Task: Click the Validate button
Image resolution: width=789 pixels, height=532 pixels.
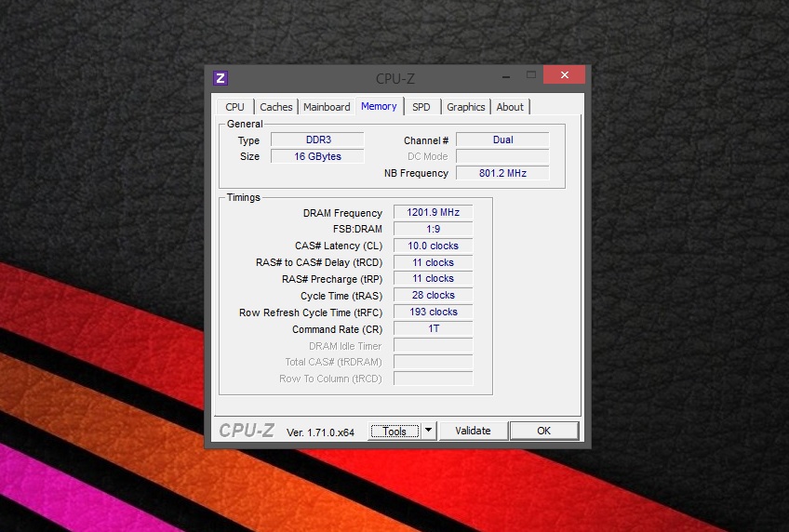Action: click(473, 431)
